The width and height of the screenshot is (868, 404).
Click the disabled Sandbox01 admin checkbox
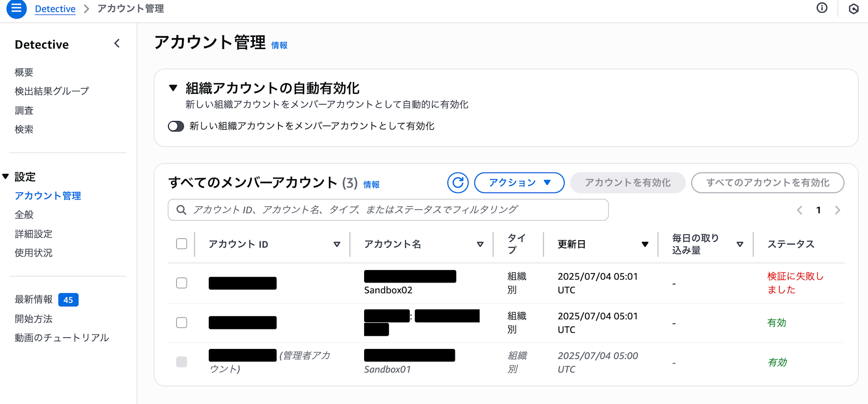tap(181, 362)
